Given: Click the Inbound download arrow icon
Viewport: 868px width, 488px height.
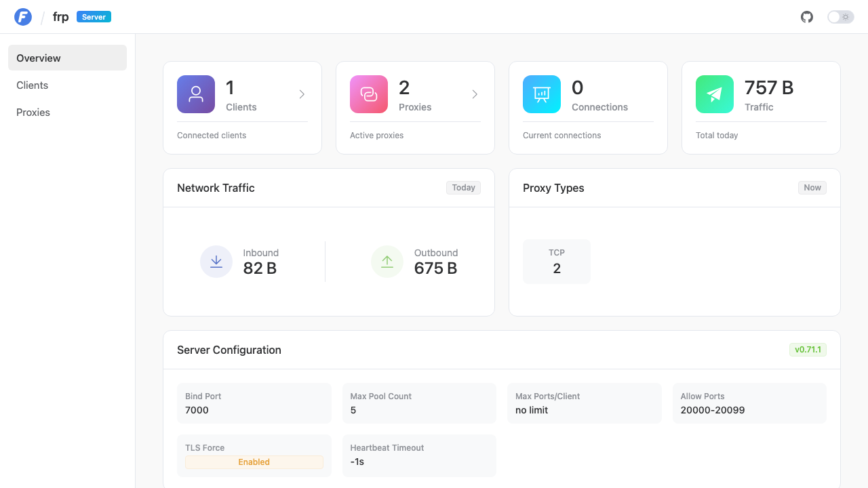Looking at the screenshot, I should 216,262.
